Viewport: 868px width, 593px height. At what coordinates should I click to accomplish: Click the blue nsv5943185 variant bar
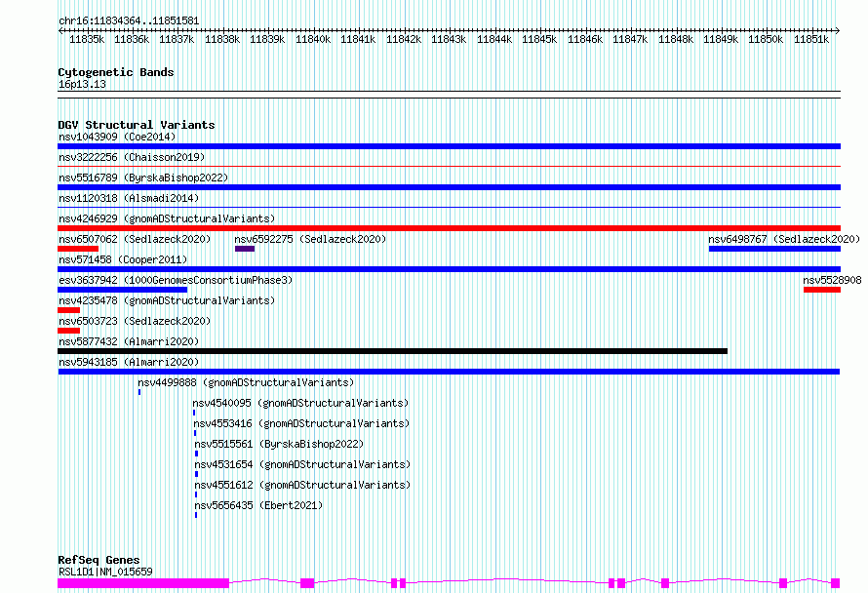pyautogui.click(x=449, y=372)
